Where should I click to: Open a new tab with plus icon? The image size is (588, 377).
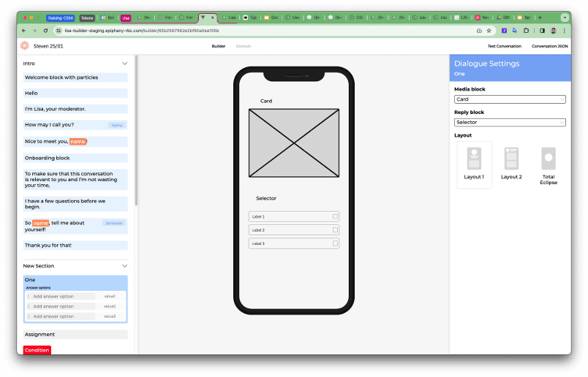tap(540, 18)
